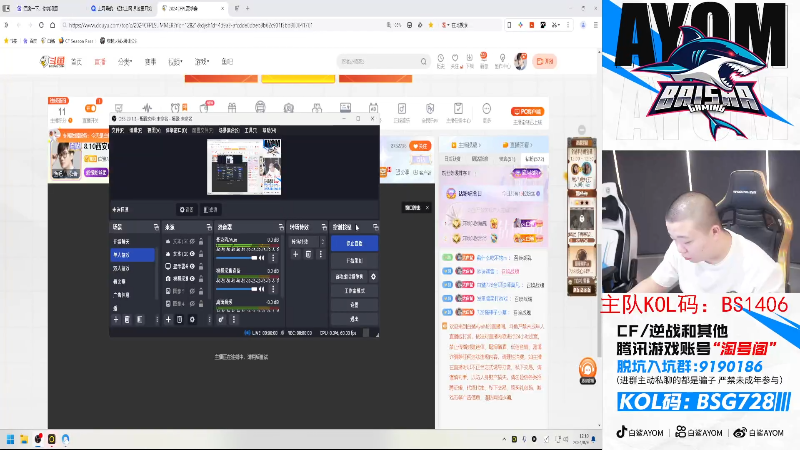Open the Edit menu in OBS
Screen dimensions: 800x450
(x=135, y=131)
